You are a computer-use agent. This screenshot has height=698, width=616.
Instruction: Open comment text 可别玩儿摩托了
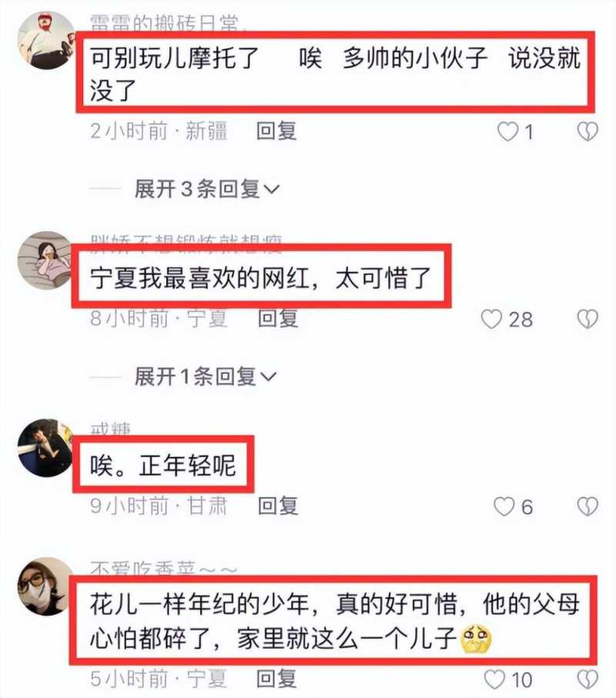(x=175, y=58)
